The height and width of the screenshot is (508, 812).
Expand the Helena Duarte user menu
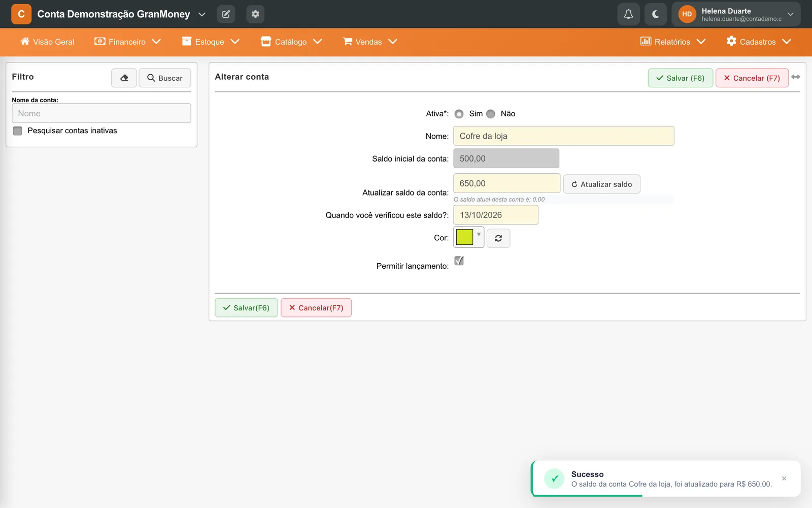[790, 14]
